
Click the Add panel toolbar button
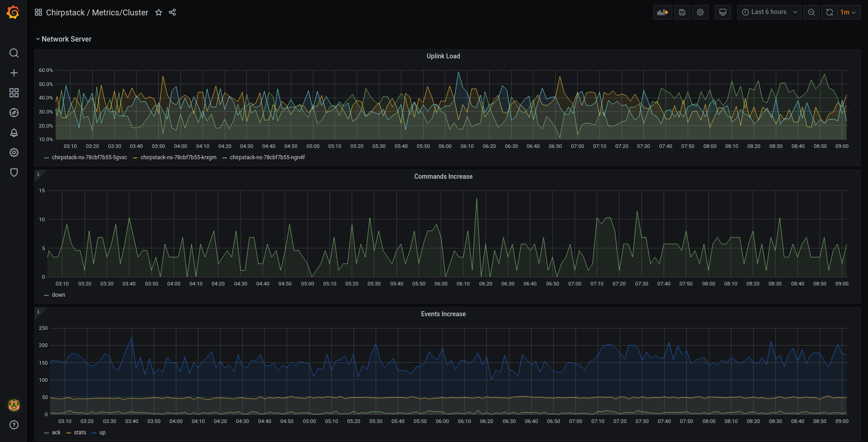tap(663, 12)
